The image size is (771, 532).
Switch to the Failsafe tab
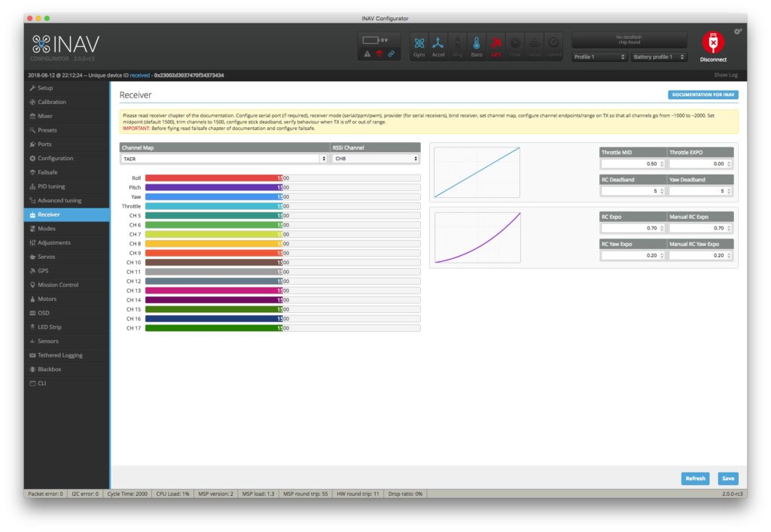(47, 172)
